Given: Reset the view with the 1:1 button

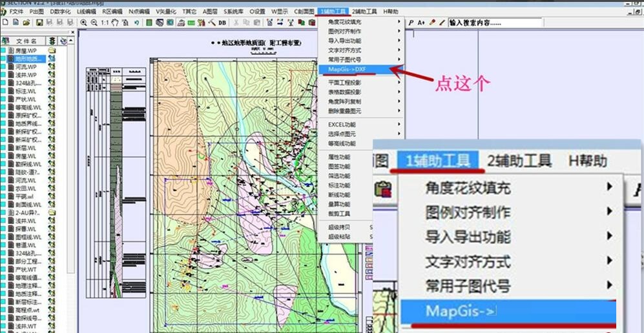Looking at the screenshot, I should click(105, 23).
